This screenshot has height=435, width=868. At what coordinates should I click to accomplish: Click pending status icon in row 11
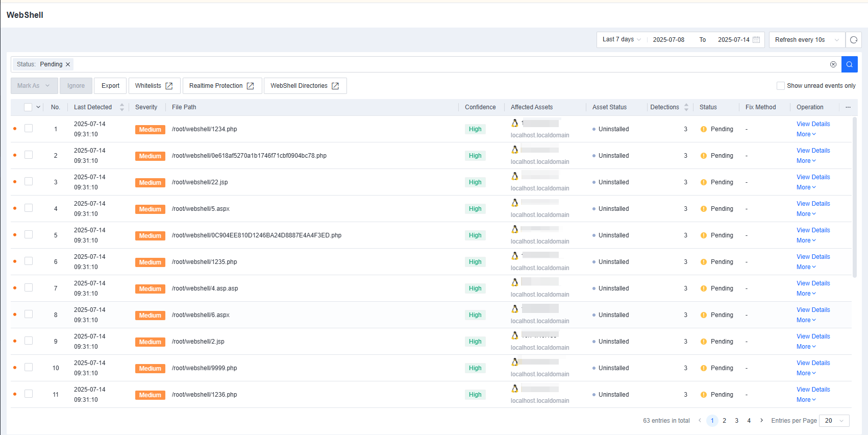[704, 395]
